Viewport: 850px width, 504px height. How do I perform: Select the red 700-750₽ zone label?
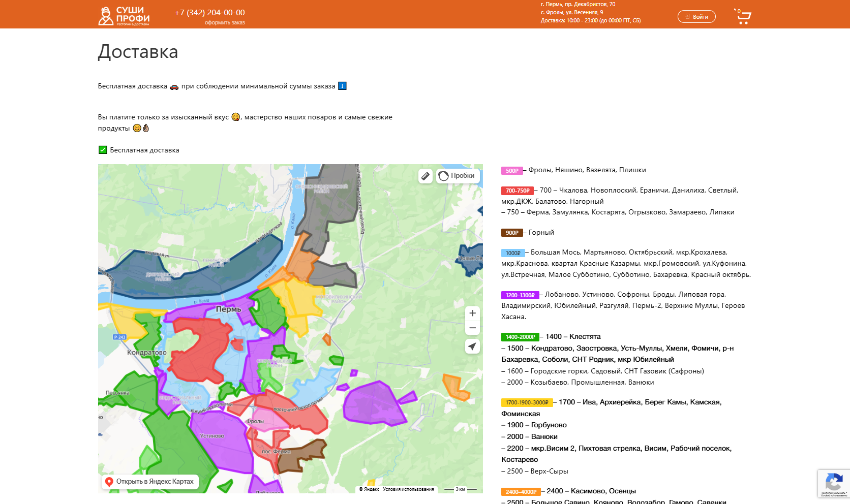(517, 191)
